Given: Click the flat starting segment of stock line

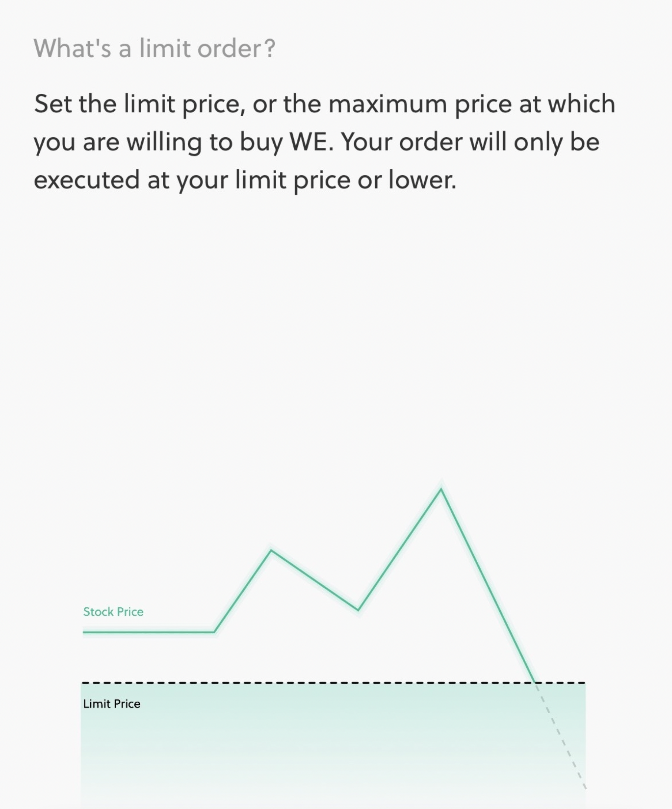Looking at the screenshot, I should pyautogui.click(x=148, y=632).
